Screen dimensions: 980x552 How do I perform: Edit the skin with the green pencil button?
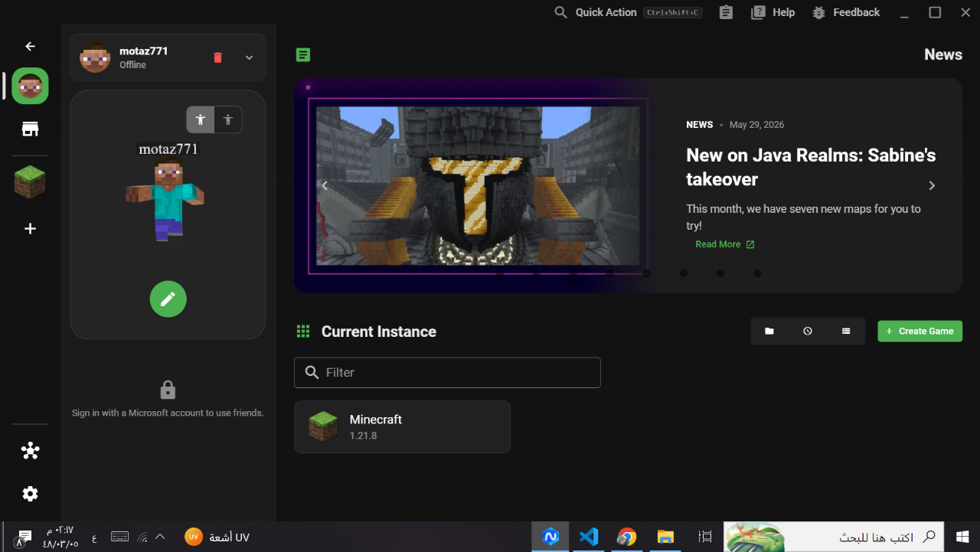pos(168,299)
